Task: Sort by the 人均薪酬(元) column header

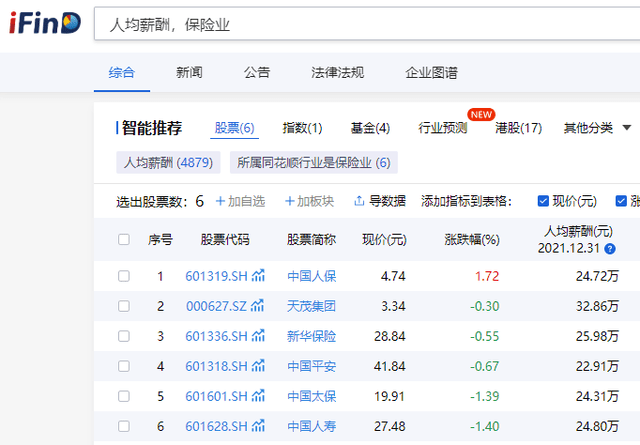Action: [x=579, y=231]
